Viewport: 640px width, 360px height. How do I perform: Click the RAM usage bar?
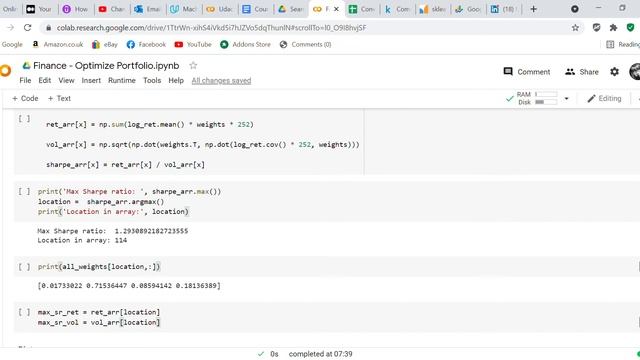coord(546,94)
